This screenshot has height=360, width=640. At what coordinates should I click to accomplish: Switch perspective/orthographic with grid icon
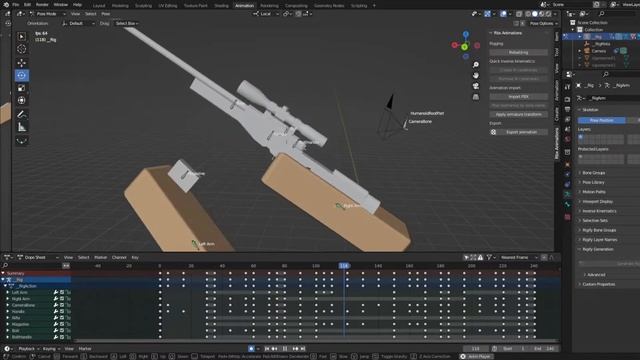coord(476,97)
